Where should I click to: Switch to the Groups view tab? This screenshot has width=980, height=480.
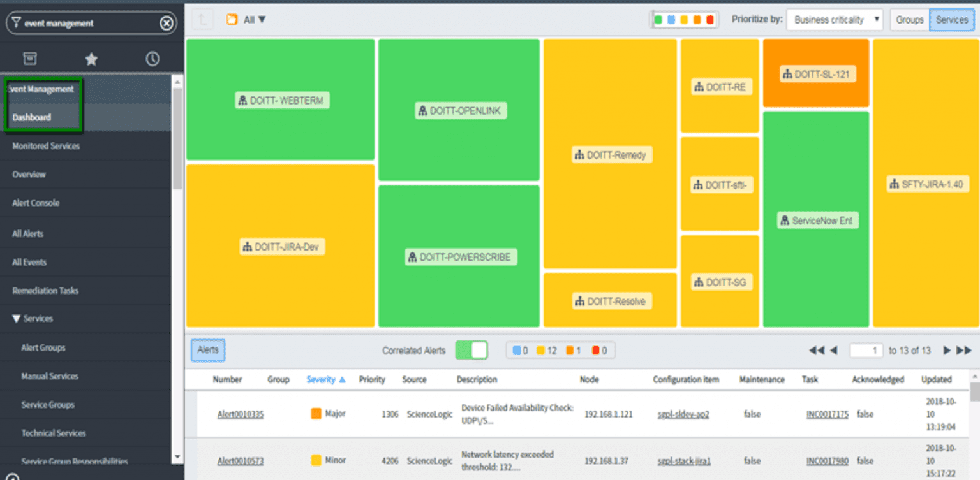point(909,19)
